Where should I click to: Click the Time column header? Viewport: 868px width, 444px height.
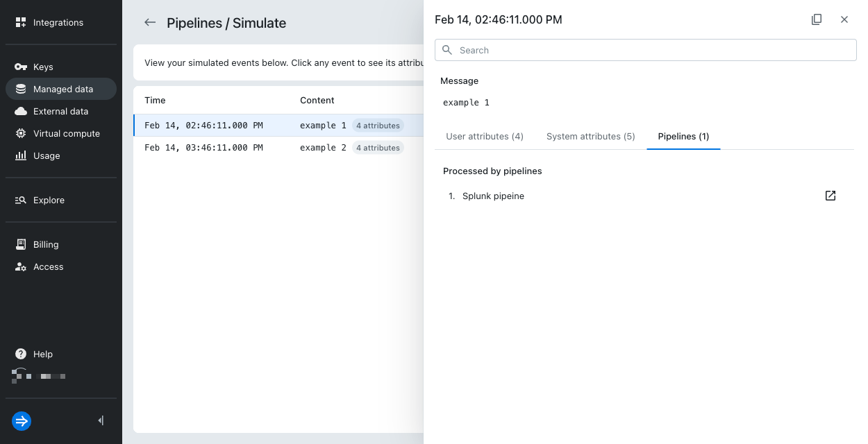[155, 100]
